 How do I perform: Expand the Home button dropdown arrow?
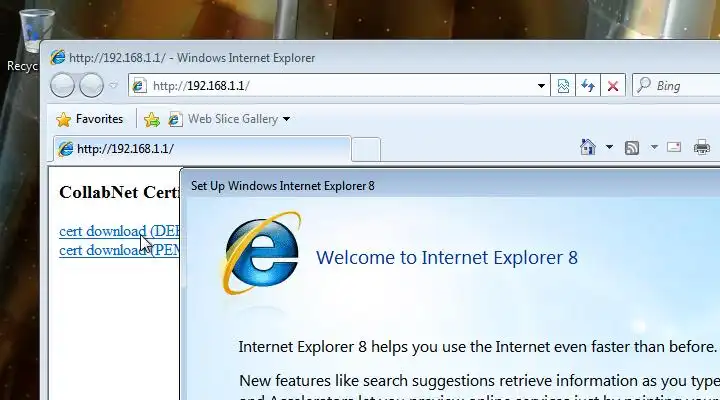tap(609, 147)
